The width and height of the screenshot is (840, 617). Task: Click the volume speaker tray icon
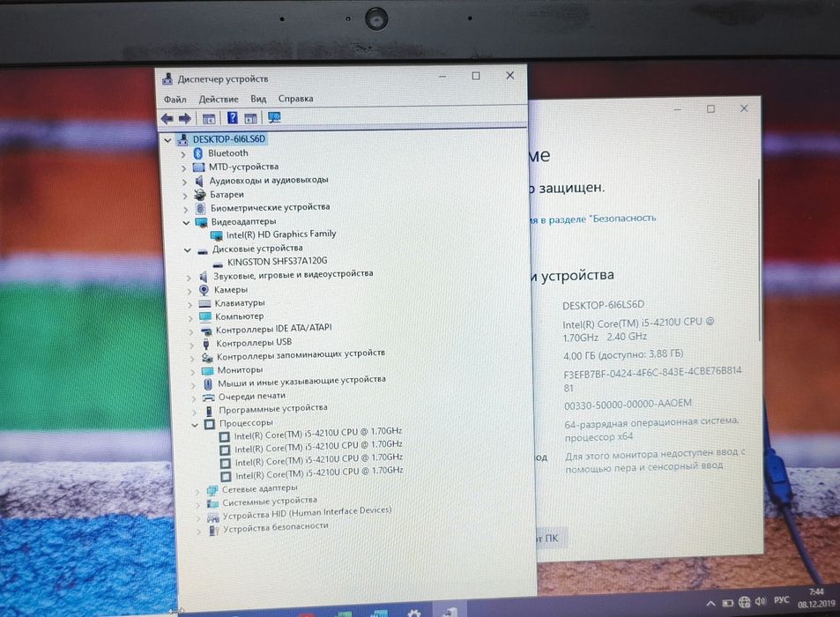(760, 601)
